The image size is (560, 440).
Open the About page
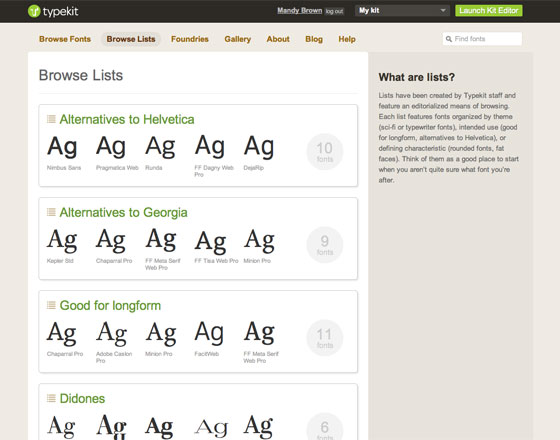[x=278, y=39]
